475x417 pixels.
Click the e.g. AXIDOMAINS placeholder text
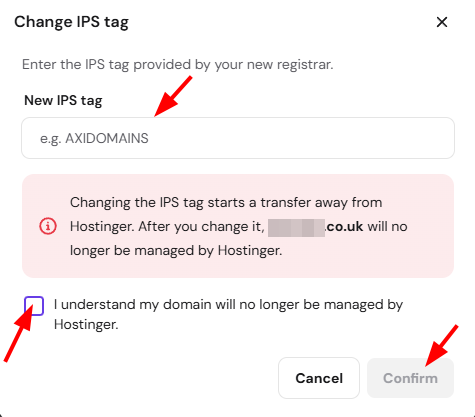click(94, 138)
